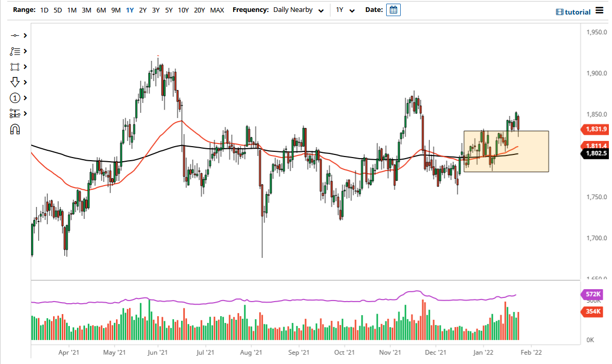
Task: Set range to 5D
Action: (58, 10)
